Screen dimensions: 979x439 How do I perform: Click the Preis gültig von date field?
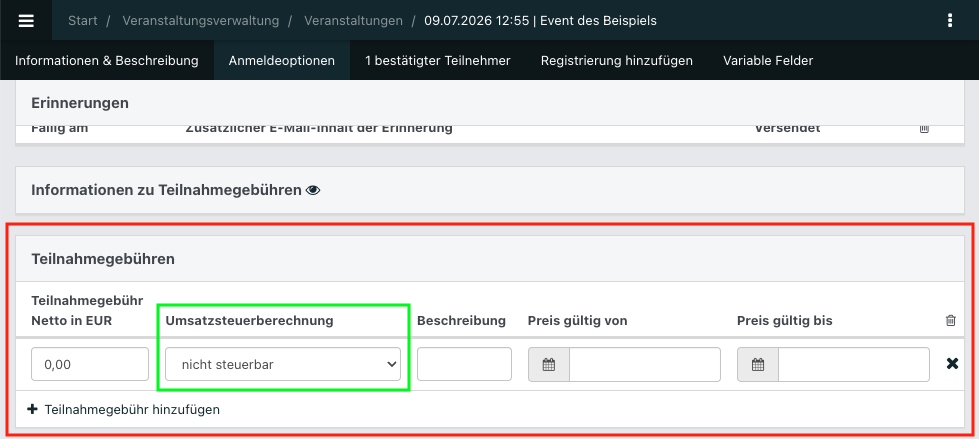click(645, 365)
